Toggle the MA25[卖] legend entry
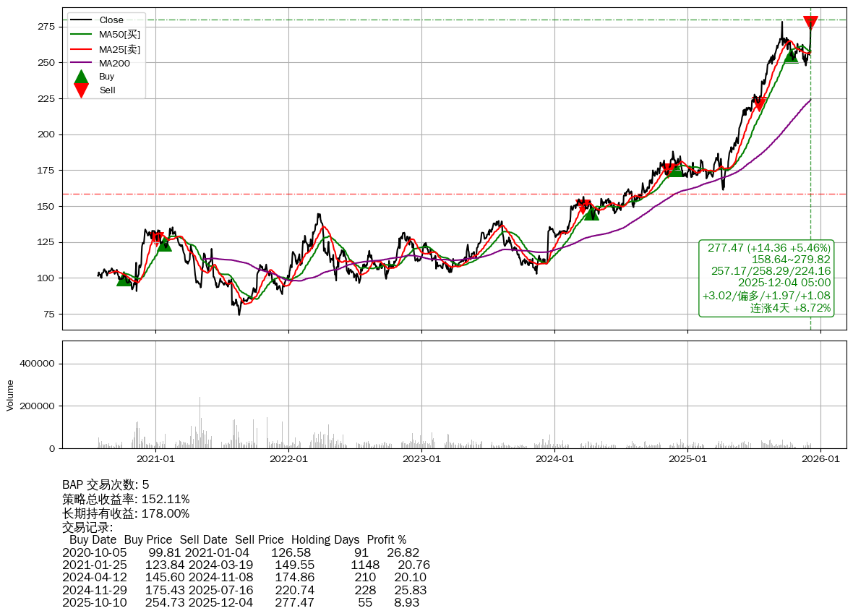 pyautogui.click(x=119, y=49)
